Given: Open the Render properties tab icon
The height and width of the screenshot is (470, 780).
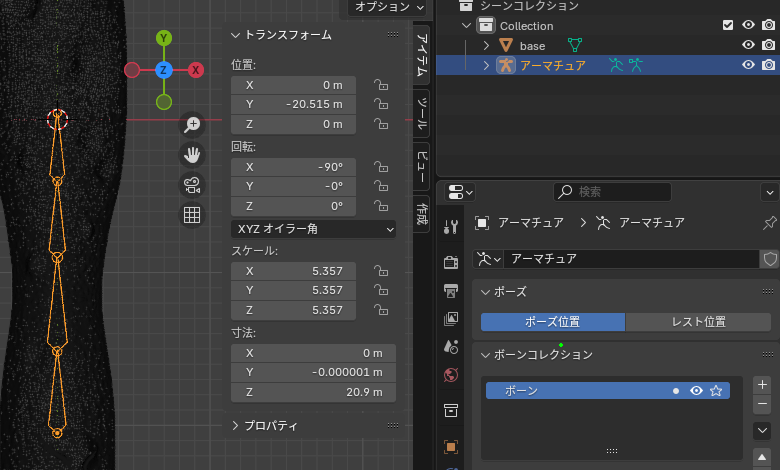Looking at the screenshot, I should point(451,261).
